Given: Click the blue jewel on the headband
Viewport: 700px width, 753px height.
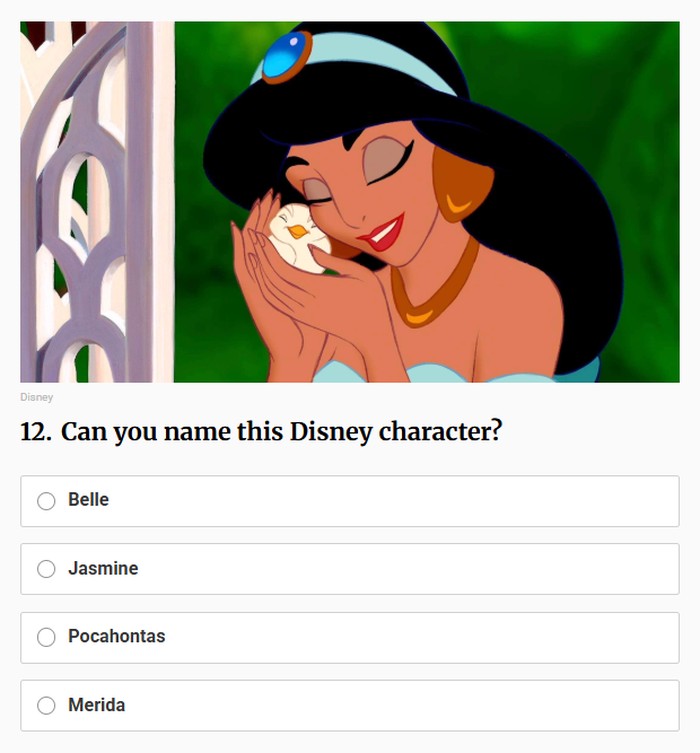Looking at the screenshot, I should (x=286, y=56).
